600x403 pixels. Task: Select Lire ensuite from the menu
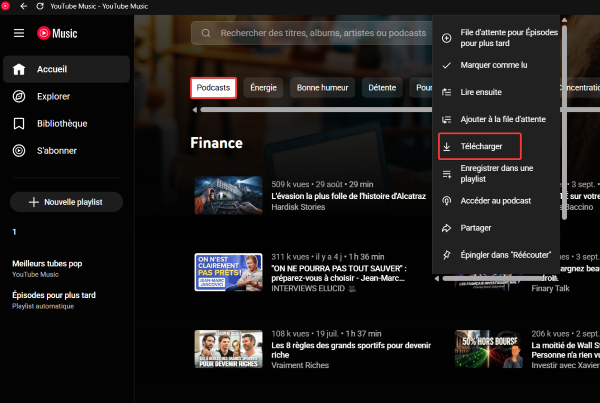(x=496, y=92)
